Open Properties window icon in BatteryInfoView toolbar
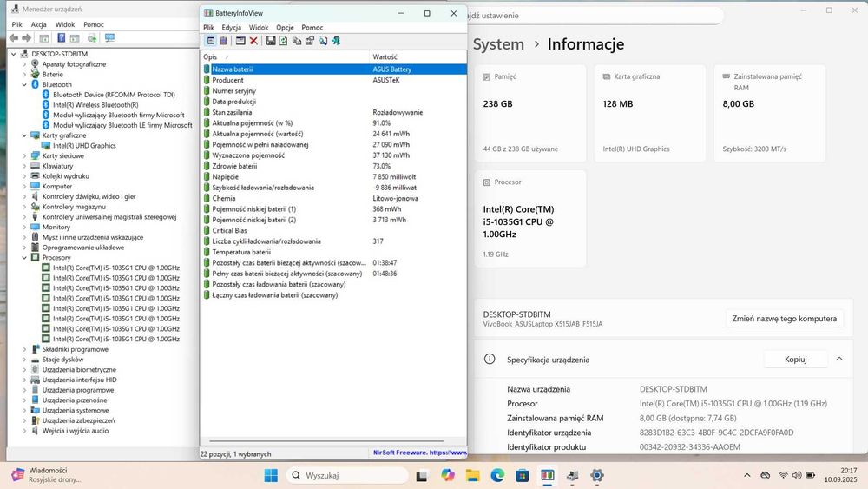Screen dimensions: 868x489 240,41
